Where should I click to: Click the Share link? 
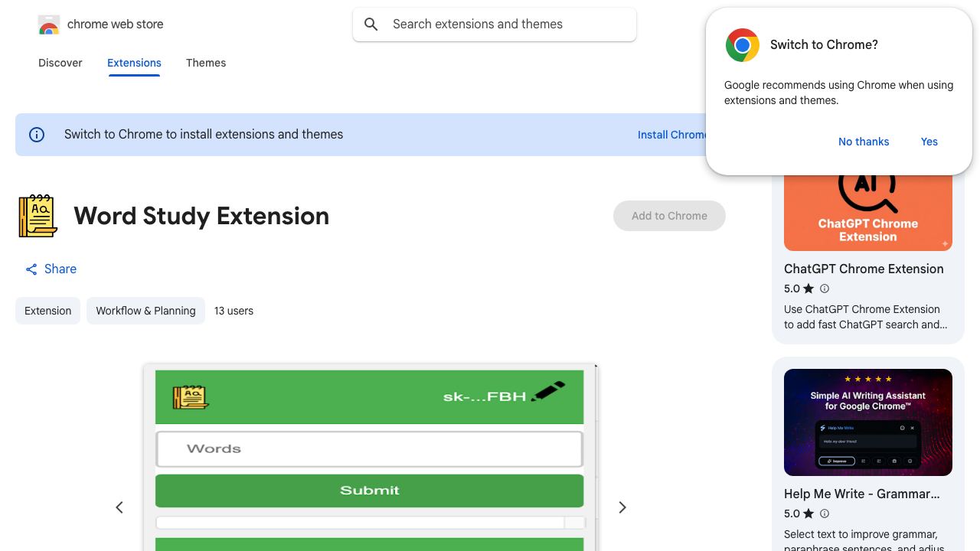point(51,269)
